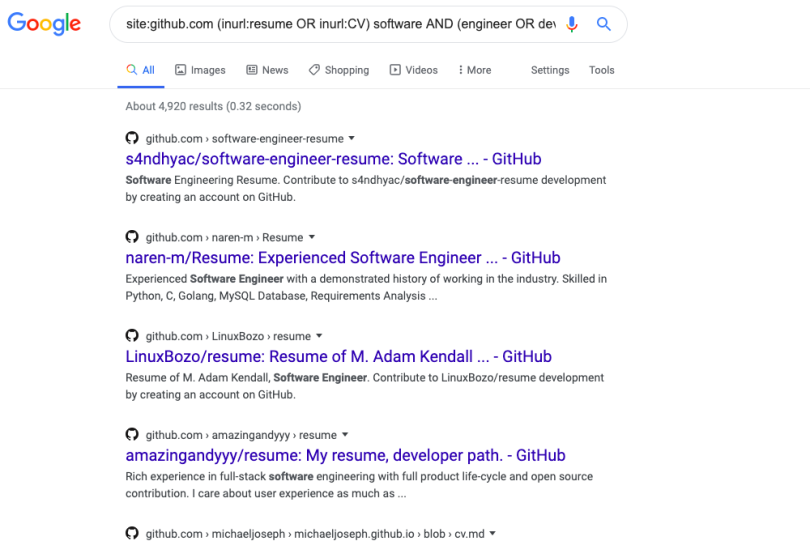The image size is (810, 541).
Task: Click snippet 'Software Engineering Resume. Contribute to s4ndhyac'
Action: coord(366,189)
